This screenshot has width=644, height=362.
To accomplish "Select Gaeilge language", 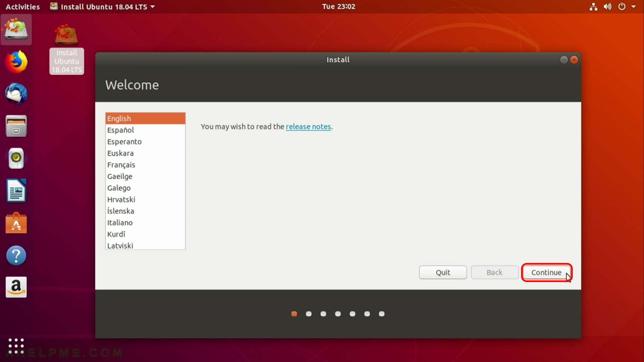I will [x=145, y=176].
